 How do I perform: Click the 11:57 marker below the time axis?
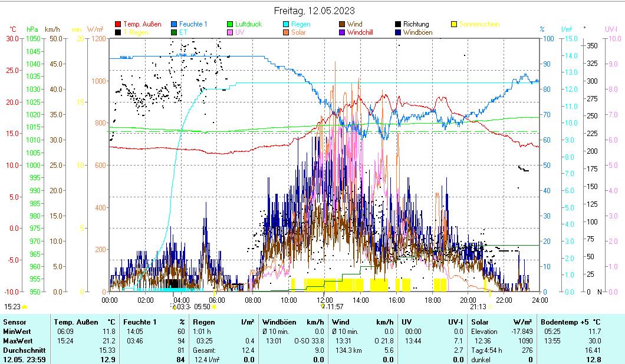(335, 306)
